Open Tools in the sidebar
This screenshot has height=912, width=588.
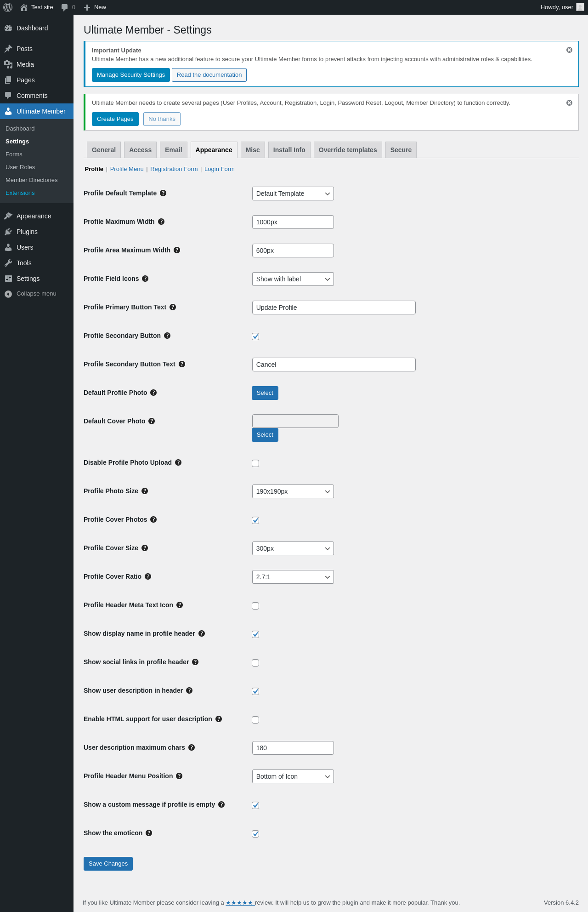(37, 263)
